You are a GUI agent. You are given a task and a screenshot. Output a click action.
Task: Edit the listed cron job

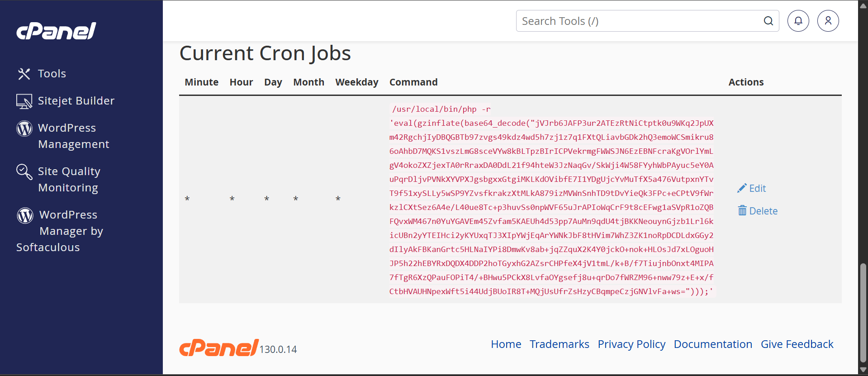(x=752, y=188)
